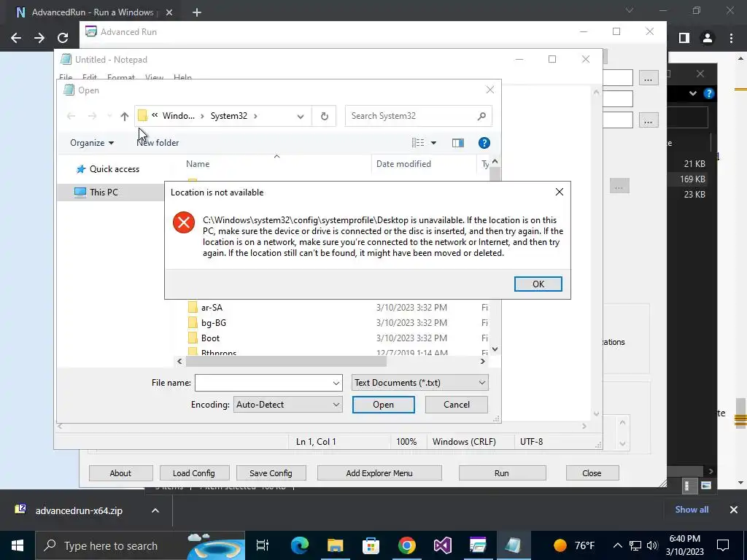747x560 pixels.
Task: Open address bar history dropdown
Action: coord(301,116)
